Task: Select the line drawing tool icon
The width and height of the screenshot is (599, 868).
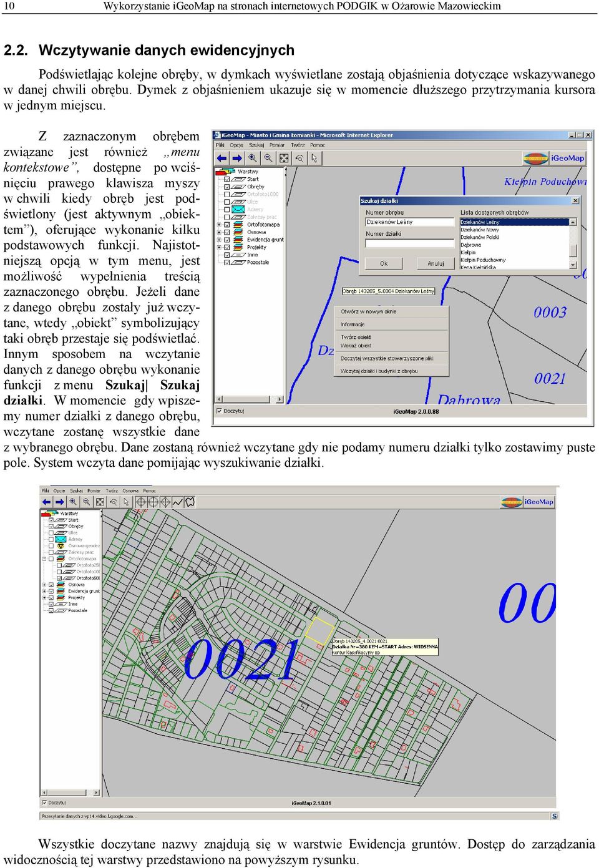Action: (178, 502)
